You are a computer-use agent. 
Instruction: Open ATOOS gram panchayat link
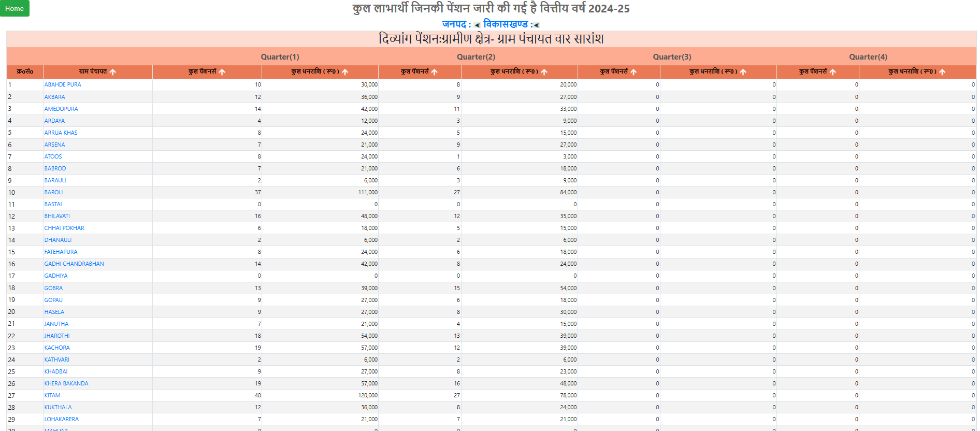53,156
